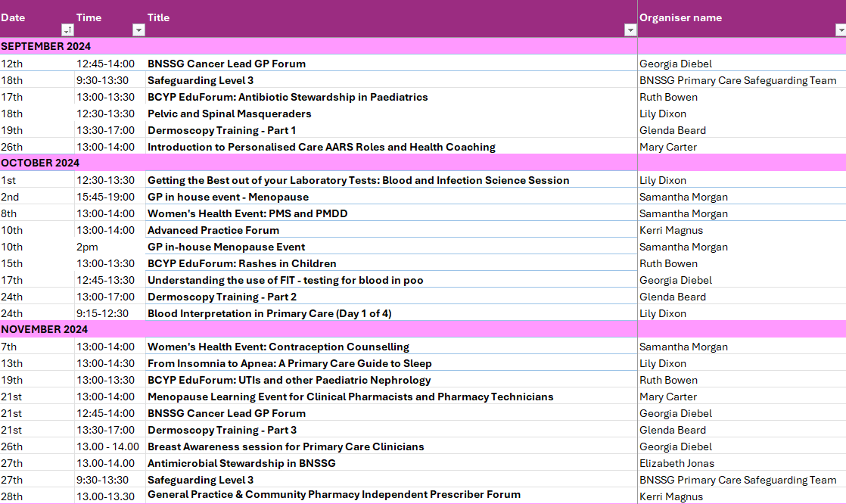This screenshot has height=504, width=846.
Task: Open the Time column filter dropdown
Action: [138, 30]
